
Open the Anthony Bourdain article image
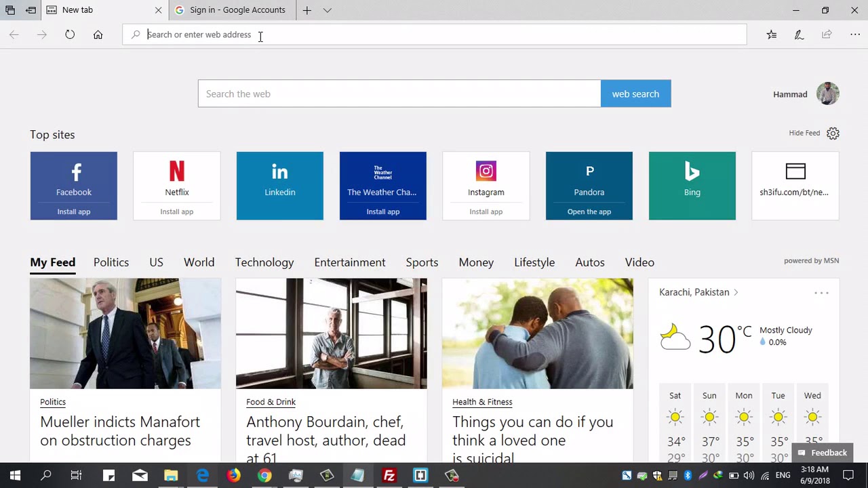(x=332, y=333)
